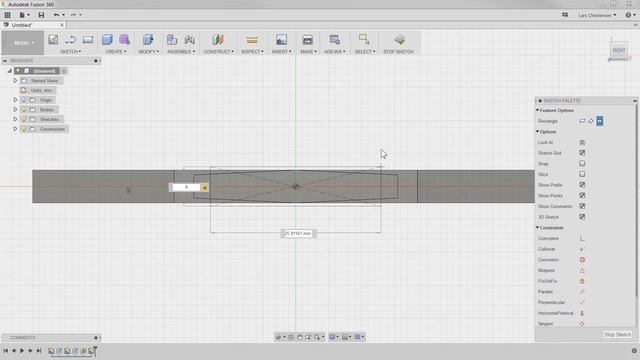Enable the Snap checkbox

click(582, 164)
